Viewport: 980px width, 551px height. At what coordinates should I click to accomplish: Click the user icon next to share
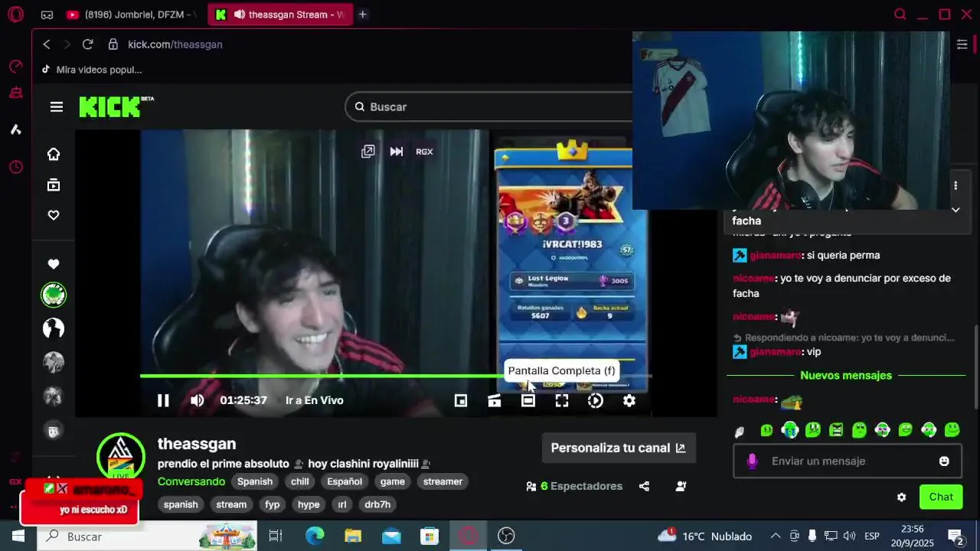tap(681, 486)
